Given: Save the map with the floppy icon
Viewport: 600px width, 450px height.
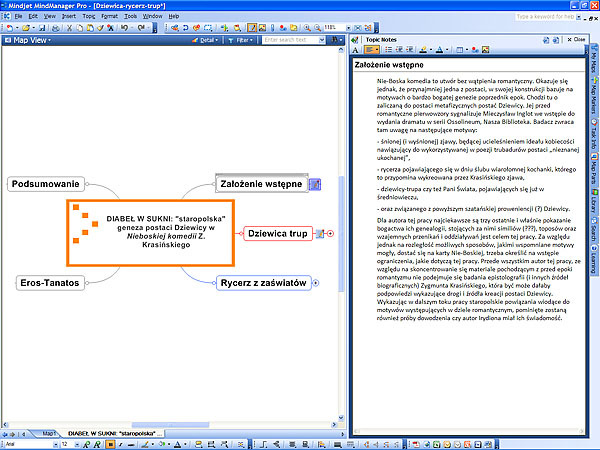Looking at the screenshot, I should pyautogui.click(x=42, y=28).
